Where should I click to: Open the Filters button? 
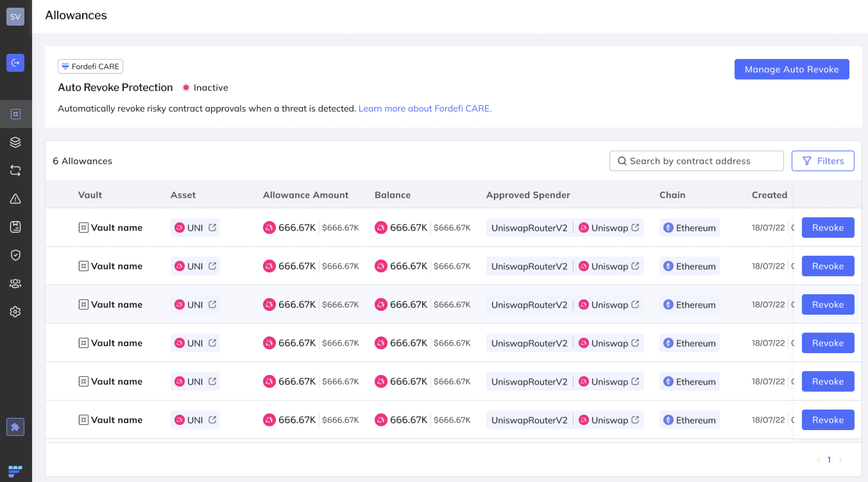[823, 161]
